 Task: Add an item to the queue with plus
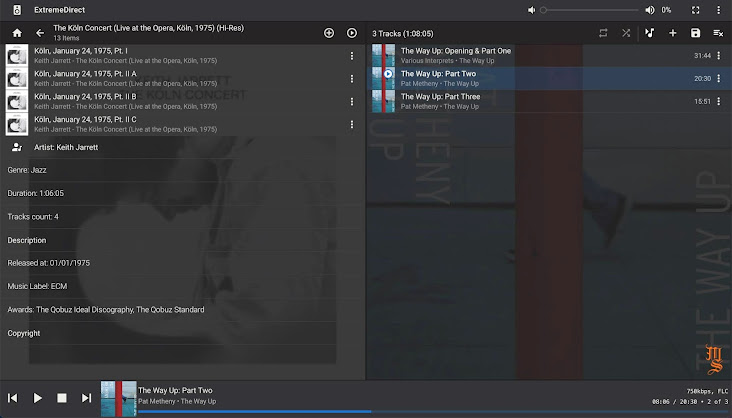pos(673,33)
